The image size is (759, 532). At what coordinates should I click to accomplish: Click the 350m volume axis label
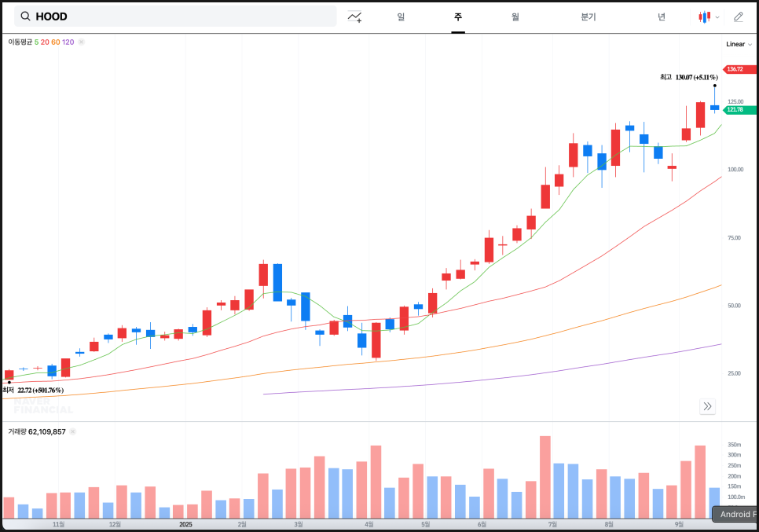(x=735, y=445)
